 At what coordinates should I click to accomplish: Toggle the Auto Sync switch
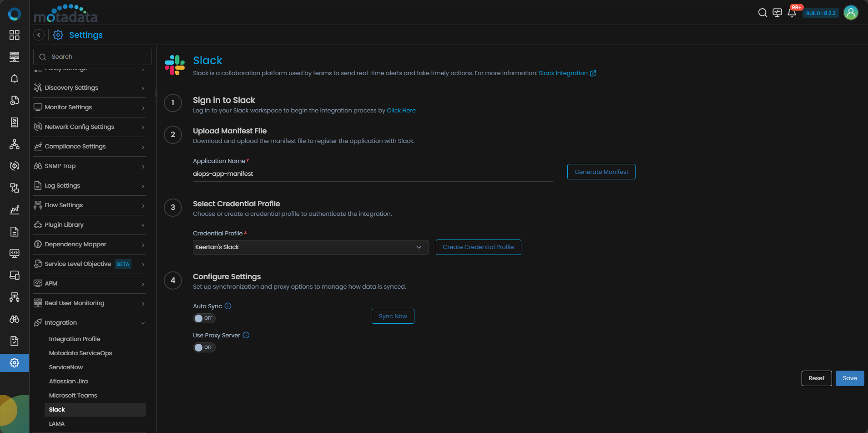tap(204, 318)
